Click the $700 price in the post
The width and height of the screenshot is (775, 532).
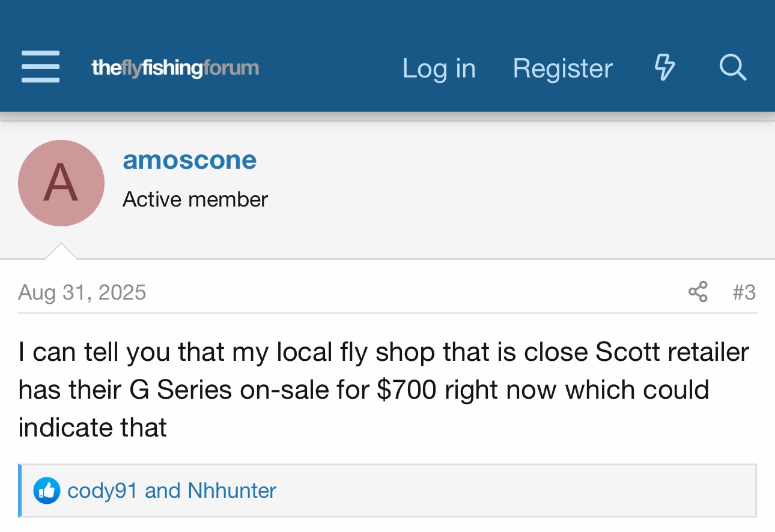pos(406,390)
